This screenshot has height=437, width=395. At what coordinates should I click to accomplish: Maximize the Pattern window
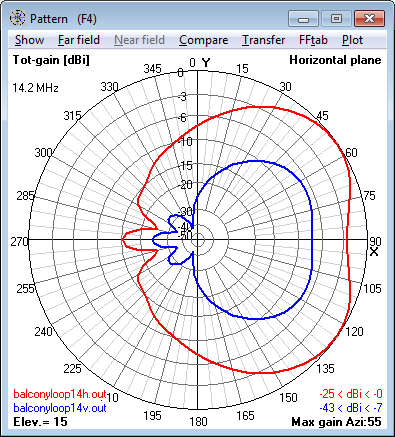336,18
